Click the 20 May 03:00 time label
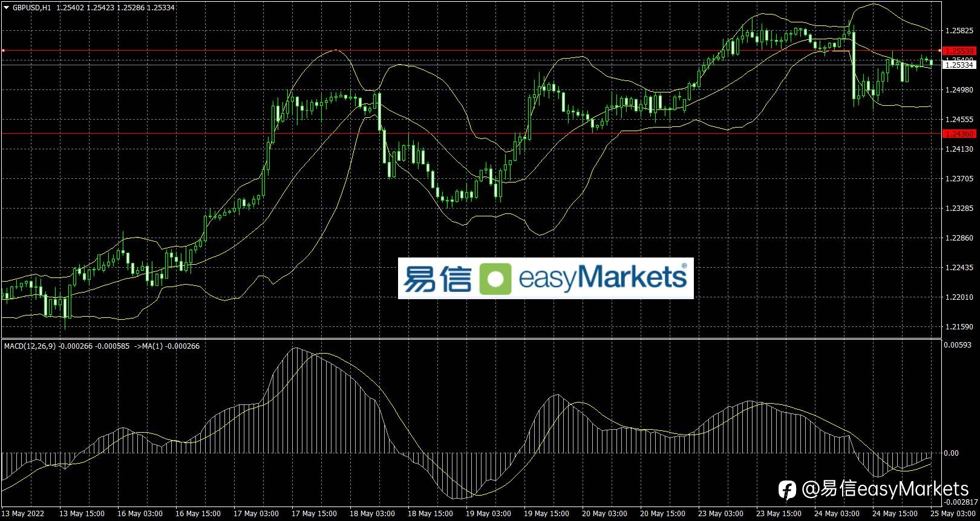 click(604, 514)
